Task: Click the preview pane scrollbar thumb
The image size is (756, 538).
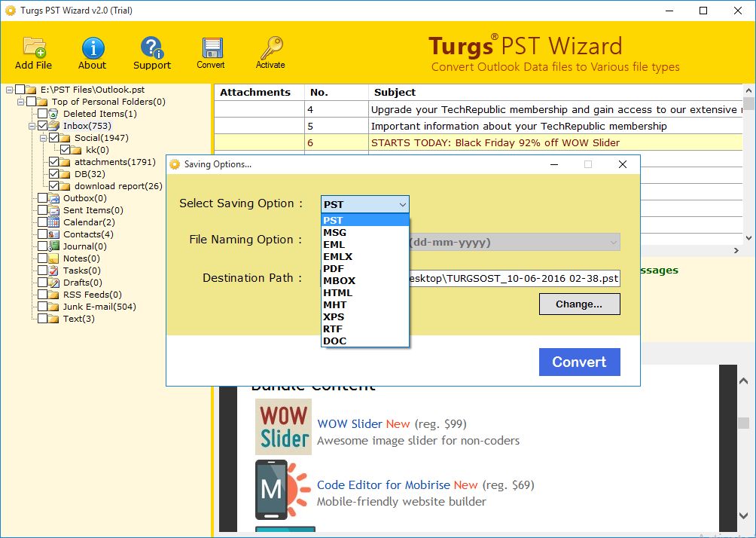Action: click(x=743, y=423)
